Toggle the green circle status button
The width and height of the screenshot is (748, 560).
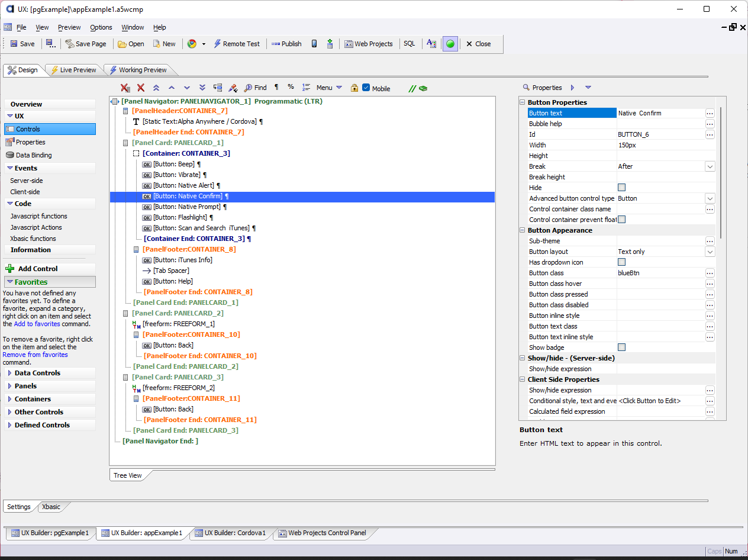450,44
